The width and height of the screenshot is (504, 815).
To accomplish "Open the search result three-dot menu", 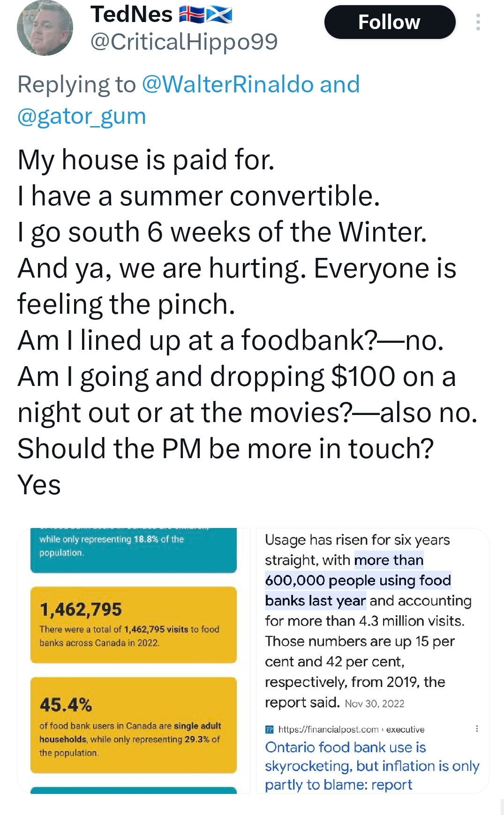I will tap(477, 729).
